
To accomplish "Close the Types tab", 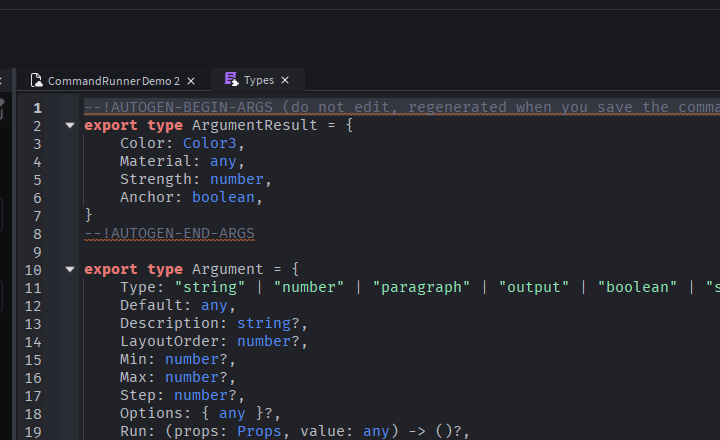I will point(285,80).
